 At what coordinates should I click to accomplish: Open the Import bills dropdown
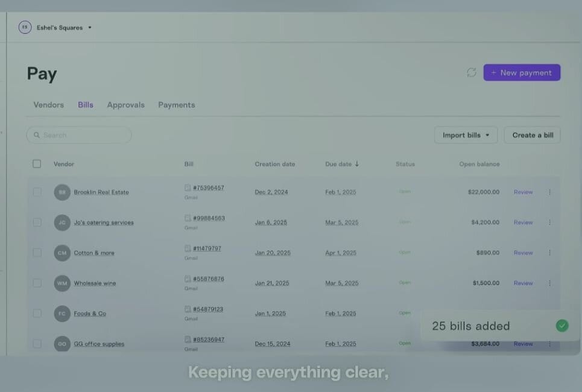pos(466,135)
